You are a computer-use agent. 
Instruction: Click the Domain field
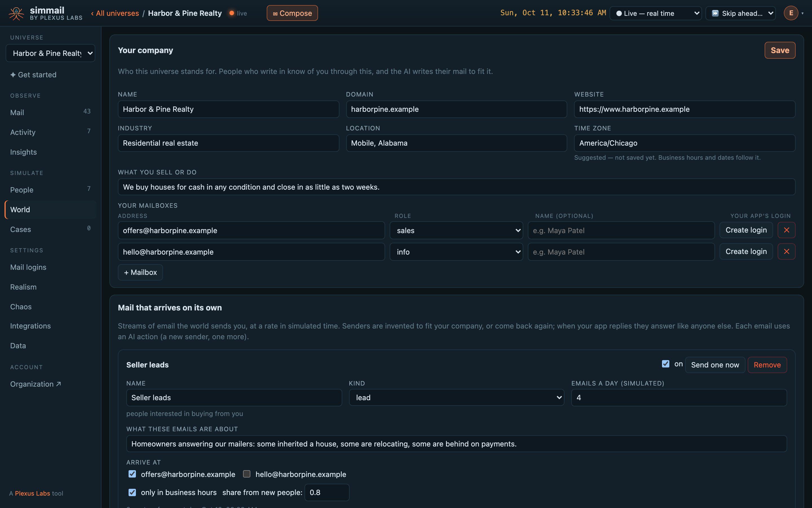pos(456,109)
